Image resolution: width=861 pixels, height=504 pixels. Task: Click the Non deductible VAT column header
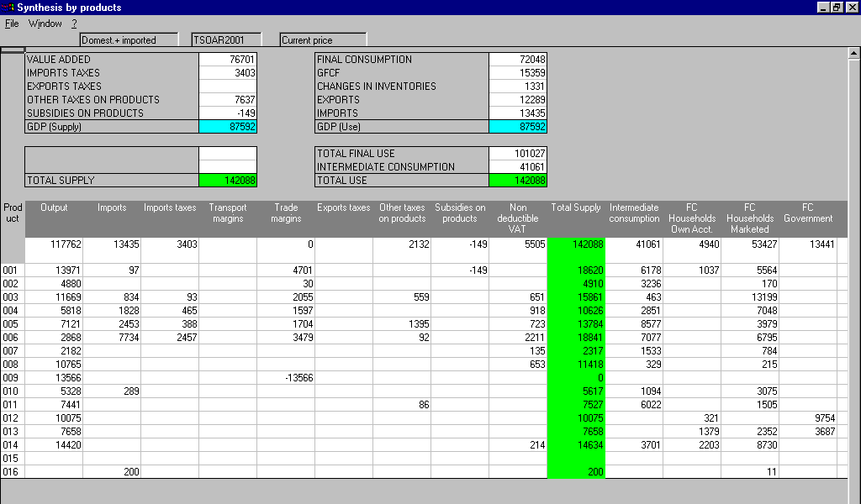point(518,218)
